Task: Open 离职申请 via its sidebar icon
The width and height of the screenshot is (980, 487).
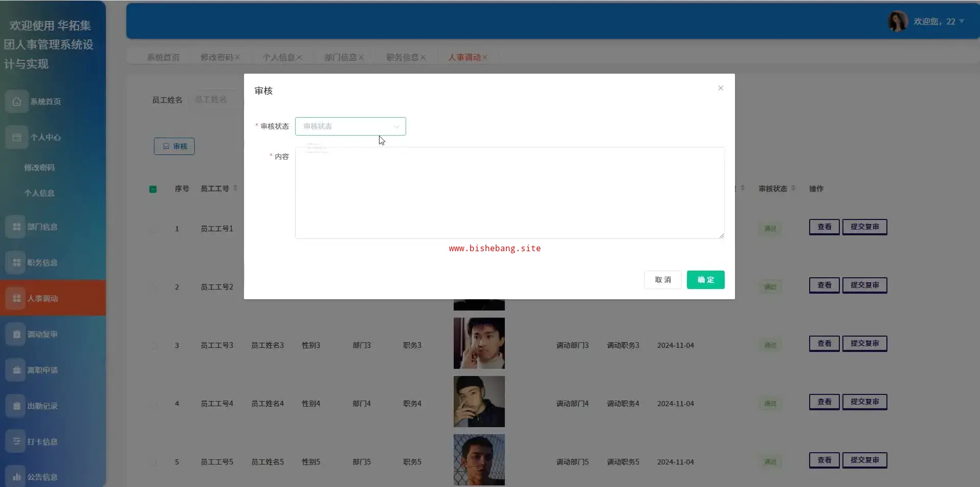Action: click(16, 370)
